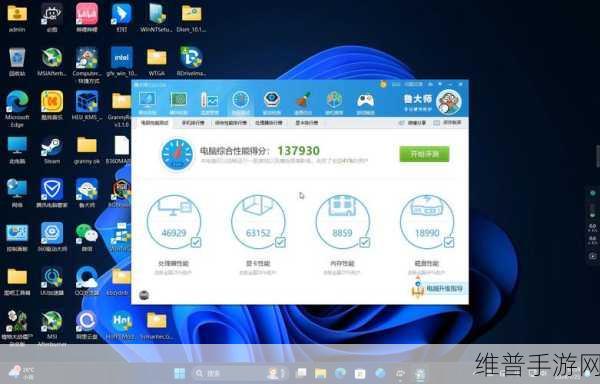Viewport: 600px width, 384px height.
Task: Open Microsoft Edge from the taskbar
Action: [340, 373]
